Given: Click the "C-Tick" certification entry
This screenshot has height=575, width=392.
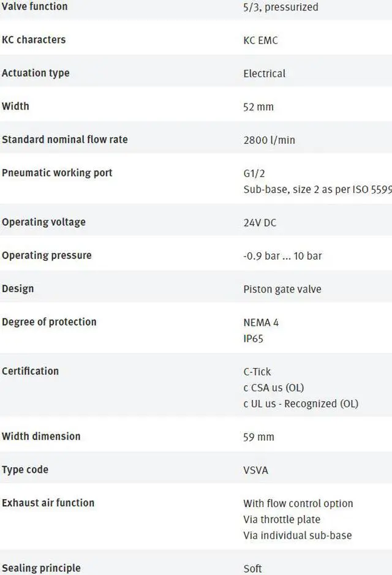Looking at the screenshot, I should tap(257, 372).
